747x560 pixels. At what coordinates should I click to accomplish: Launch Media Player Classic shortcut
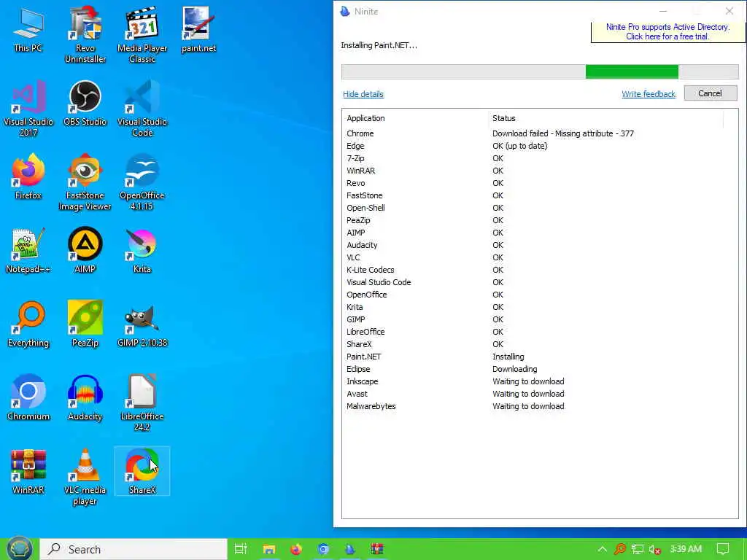point(142,34)
